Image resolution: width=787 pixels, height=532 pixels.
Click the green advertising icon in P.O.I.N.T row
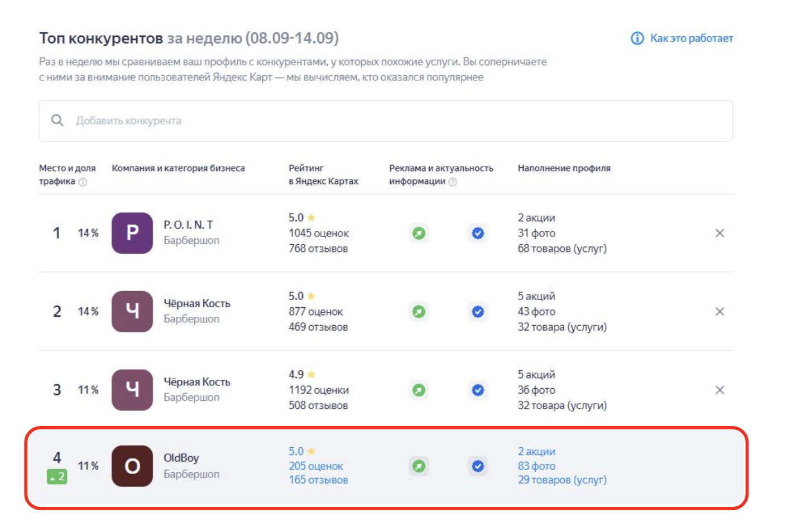click(x=419, y=233)
